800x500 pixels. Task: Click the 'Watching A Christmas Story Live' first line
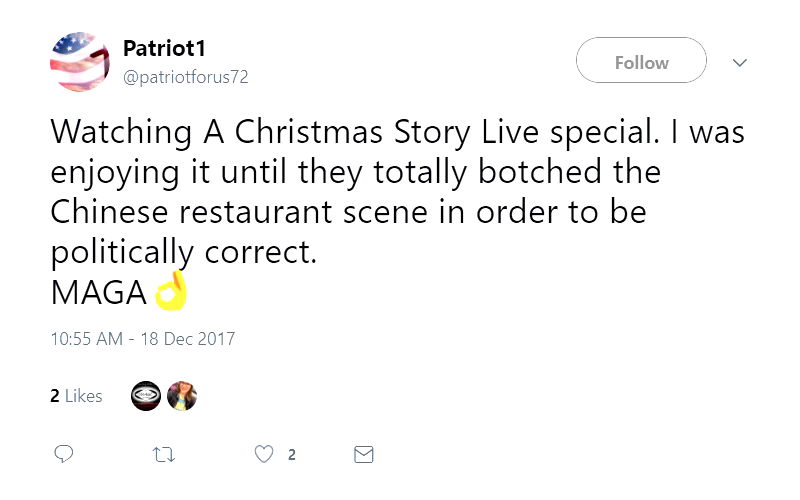[396, 131]
